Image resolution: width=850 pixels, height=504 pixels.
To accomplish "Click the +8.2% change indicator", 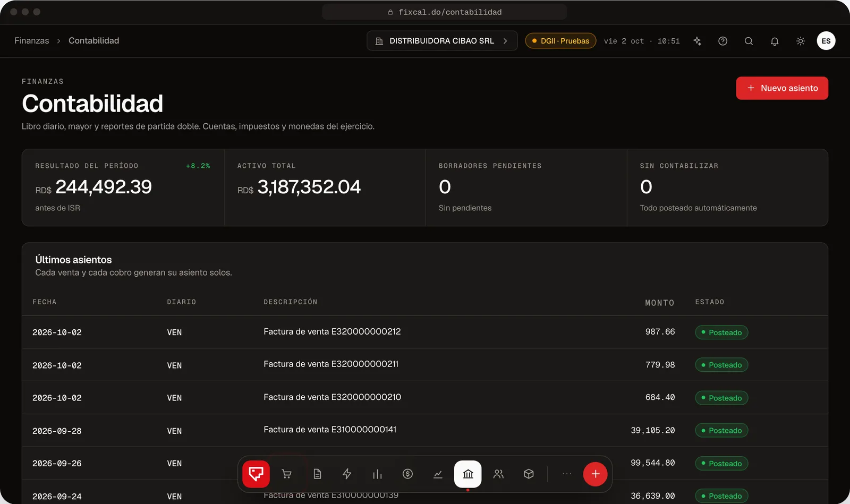I will pyautogui.click(x=198, y=166).
